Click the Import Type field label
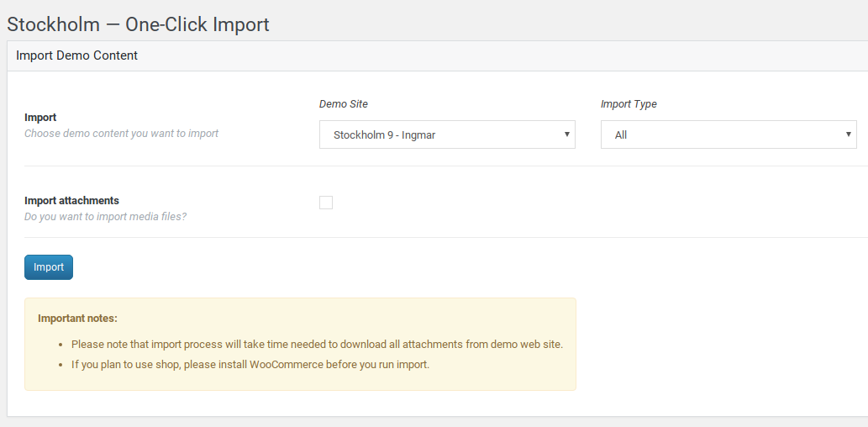The image size is (868, 427). [x=629, y=104]
